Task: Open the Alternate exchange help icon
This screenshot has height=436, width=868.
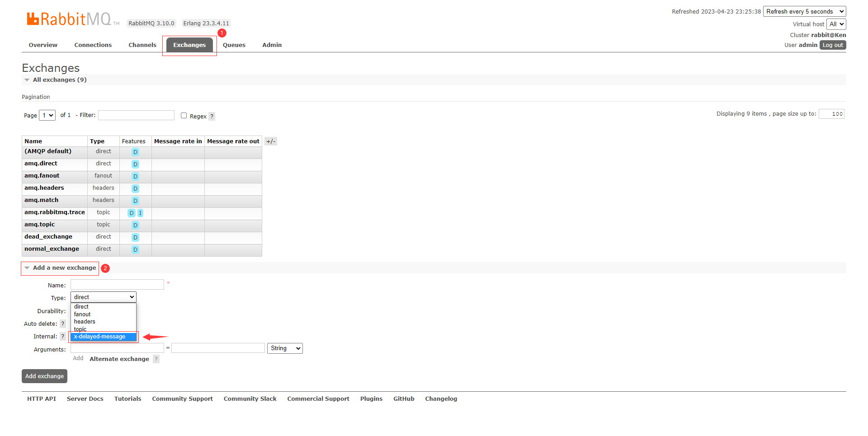Action: 156,359
